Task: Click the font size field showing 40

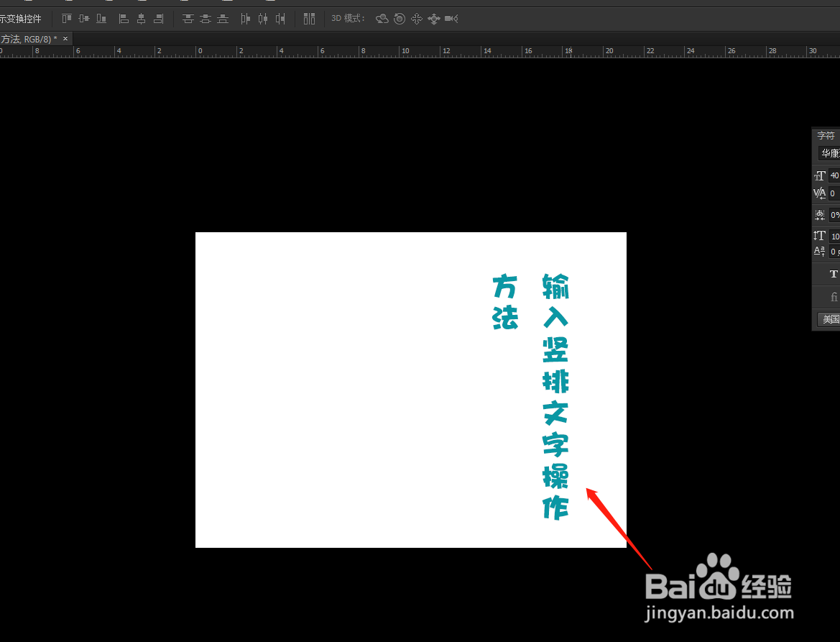Action: click(834, 175)
